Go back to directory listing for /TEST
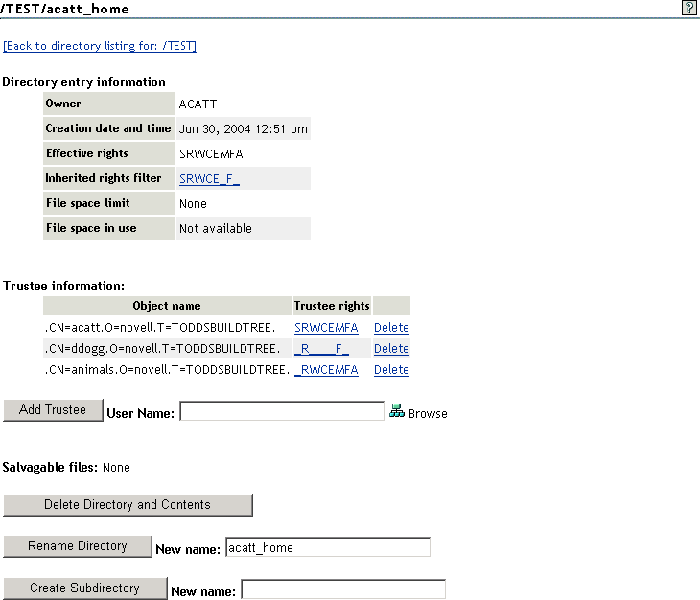This screenshot has height=600, width=700. coord(100,46)
